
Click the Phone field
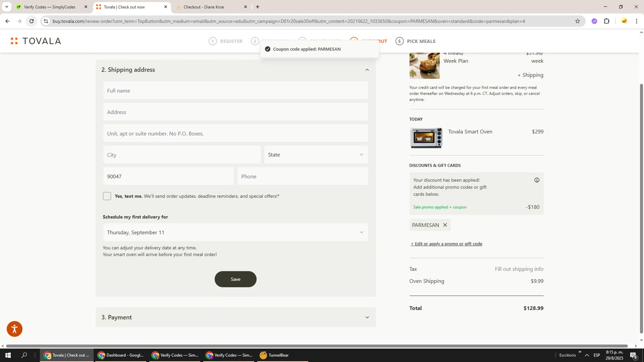(303, 176)
